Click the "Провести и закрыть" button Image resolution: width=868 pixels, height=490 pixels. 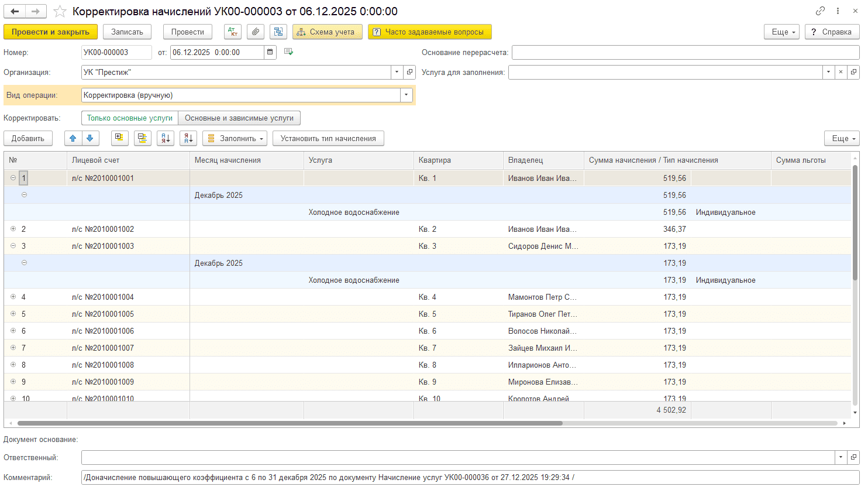click(x=50, y=32)
